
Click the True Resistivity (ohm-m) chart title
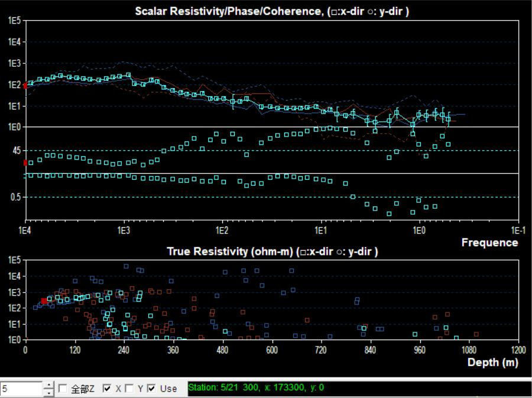click(272, 252)
